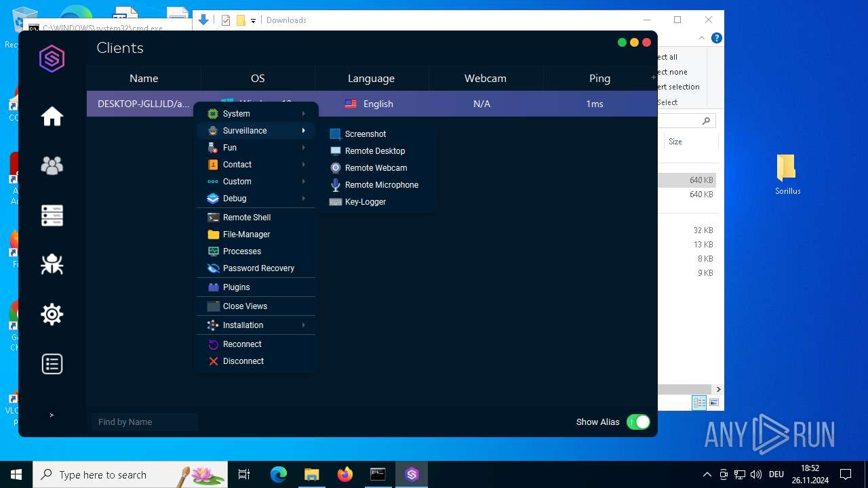Click the taskbar search box
This screenshot has width=868, height=488.
130,474
